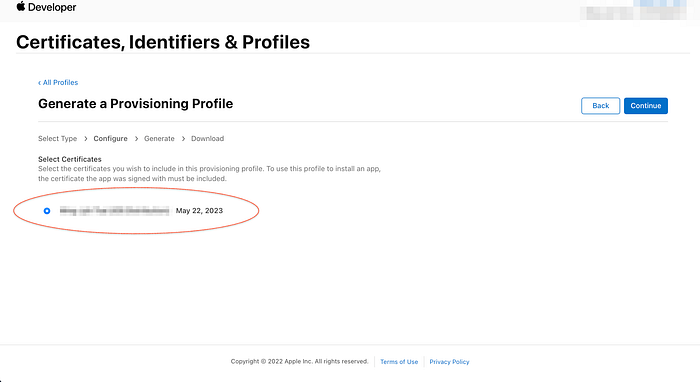
Task: Click the Apple logo icon
Action: pyautogui.click(x=21, y=6)
